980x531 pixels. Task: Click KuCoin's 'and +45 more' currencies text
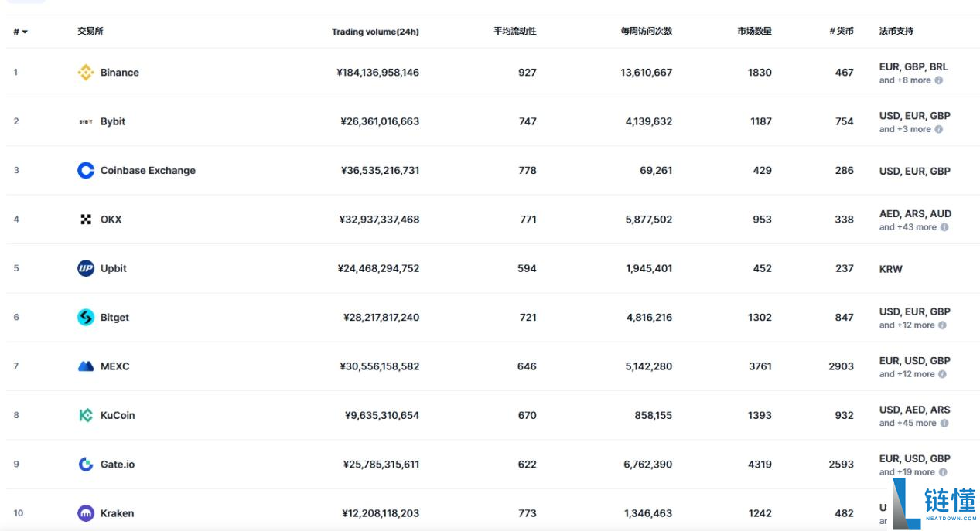908,423
